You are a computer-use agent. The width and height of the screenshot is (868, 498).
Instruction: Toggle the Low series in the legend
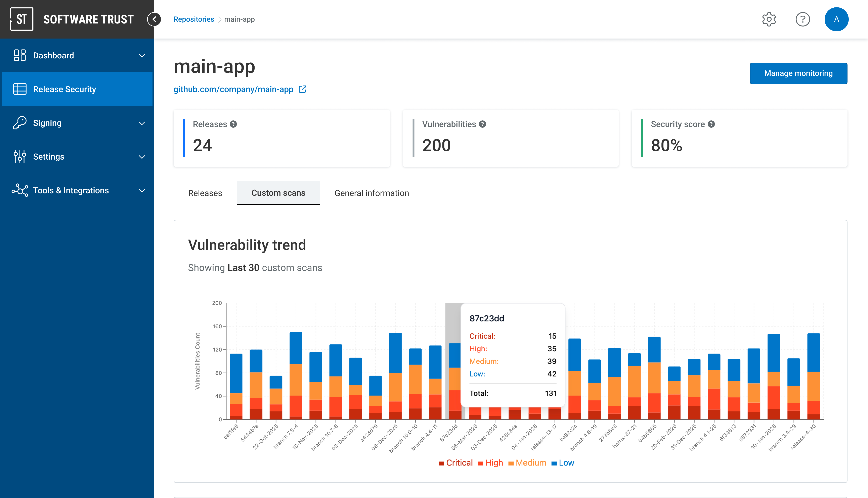pyautogui.click(x=563, y=463)
